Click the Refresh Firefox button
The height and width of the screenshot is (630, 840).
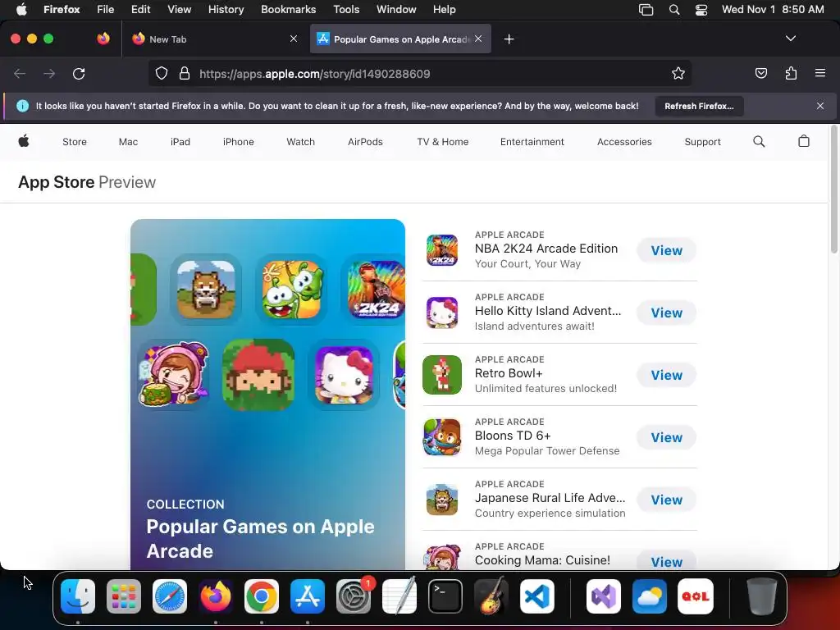point(699,106)
